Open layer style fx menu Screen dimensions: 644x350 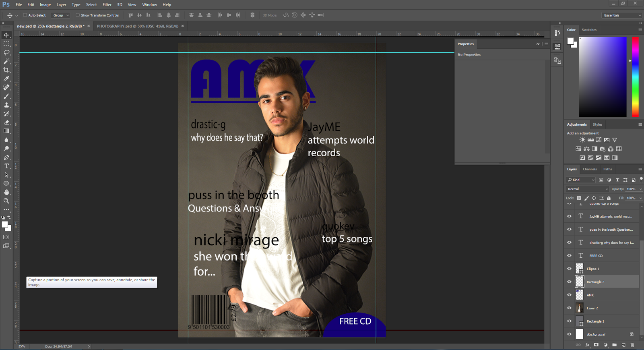click(x=587, y=345)
